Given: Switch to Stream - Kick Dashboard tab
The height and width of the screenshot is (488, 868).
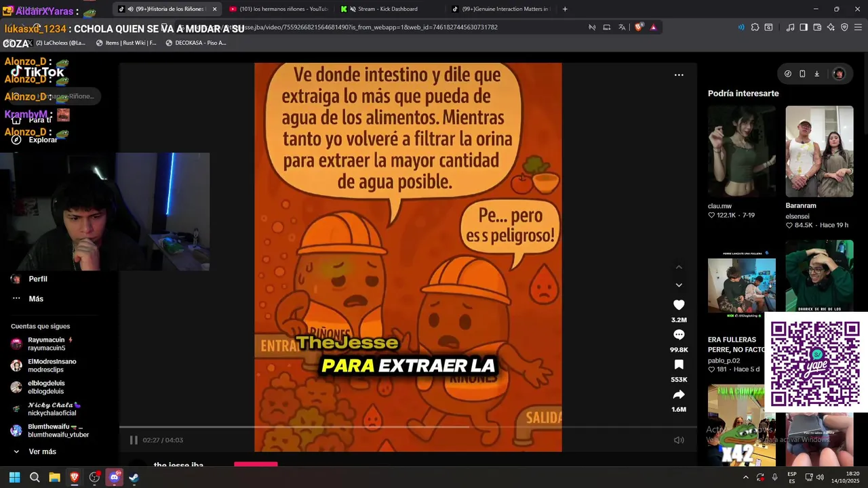Looking at the screenshot, I should [x=389, y=9].
